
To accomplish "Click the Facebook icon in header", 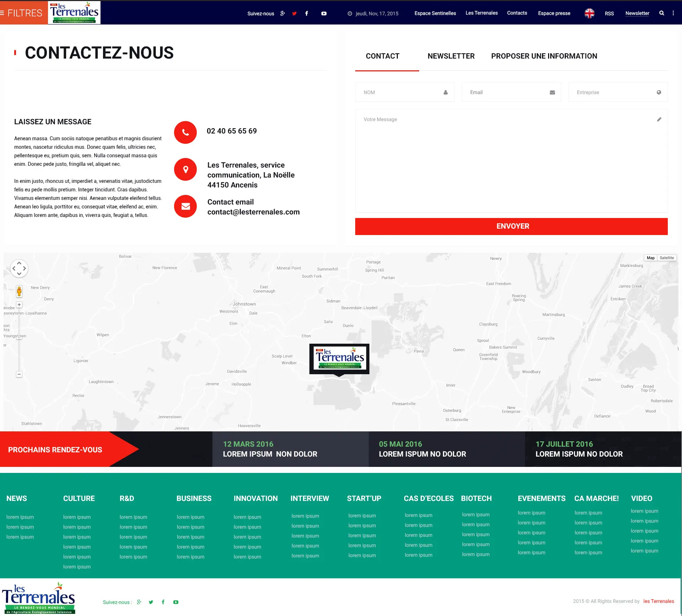I will (x=307, y=13).
